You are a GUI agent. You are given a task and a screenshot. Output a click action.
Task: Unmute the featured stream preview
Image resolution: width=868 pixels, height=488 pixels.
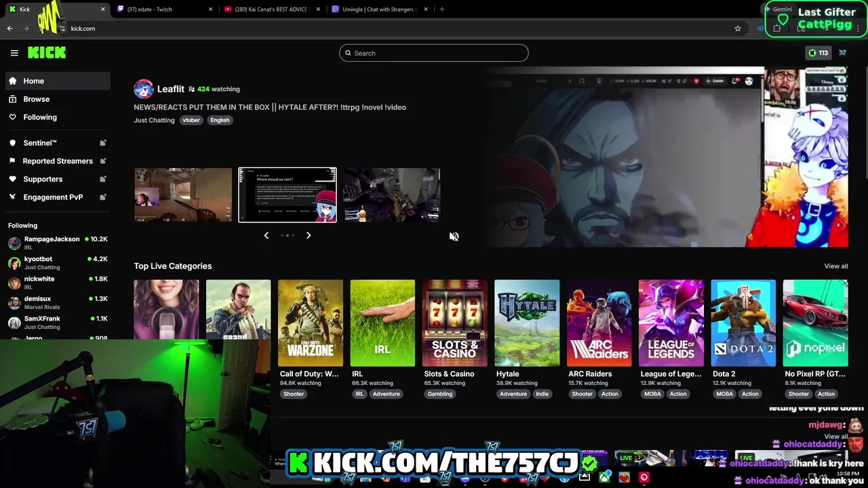coord(454,237)
